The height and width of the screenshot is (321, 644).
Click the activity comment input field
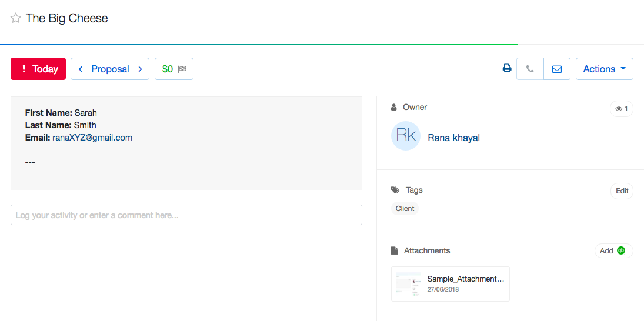pyautogui.click(x=186, y=215)
